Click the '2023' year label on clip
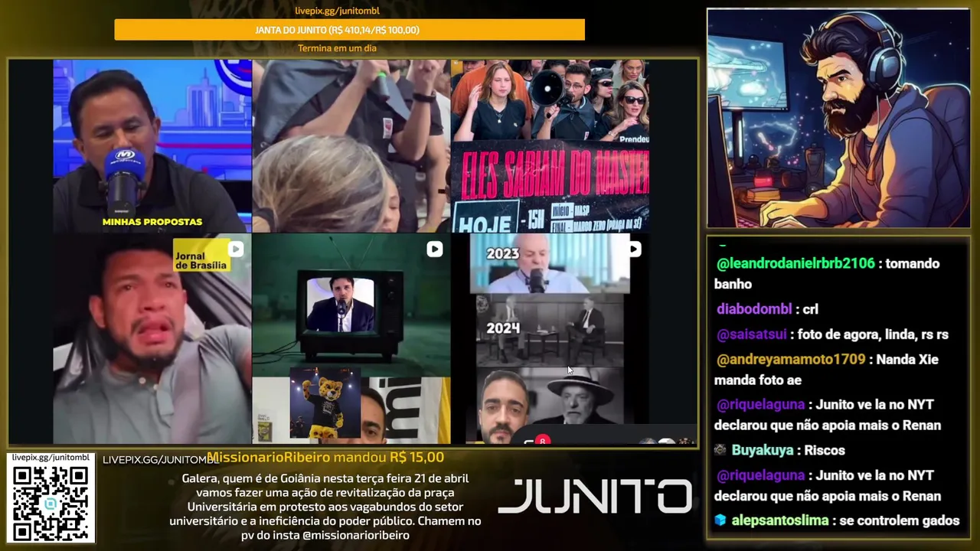 pos(502,253)
